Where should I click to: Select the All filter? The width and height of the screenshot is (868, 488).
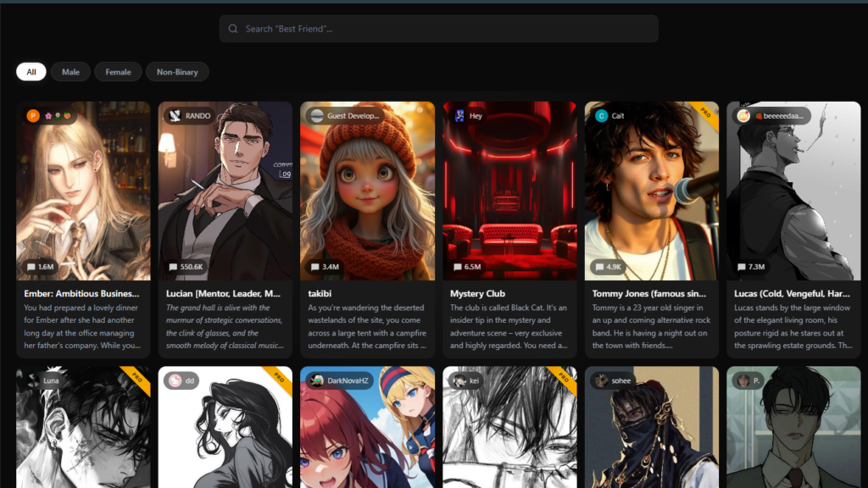(31, 72)
